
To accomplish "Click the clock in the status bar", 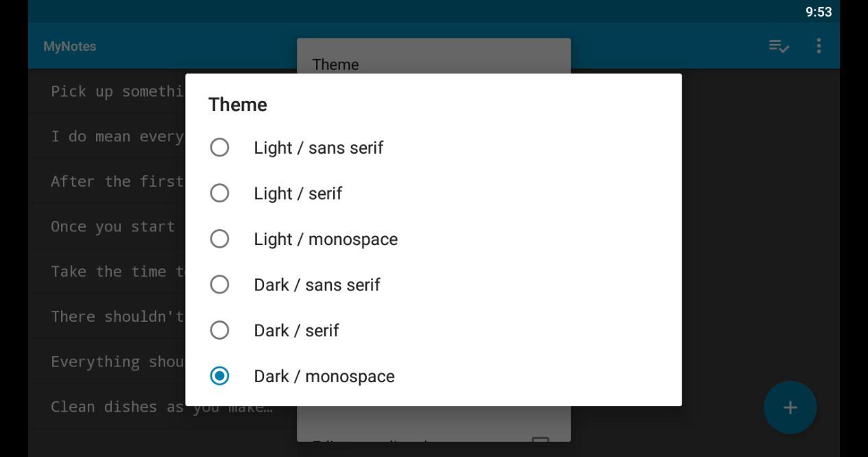I will pos(819,12).
